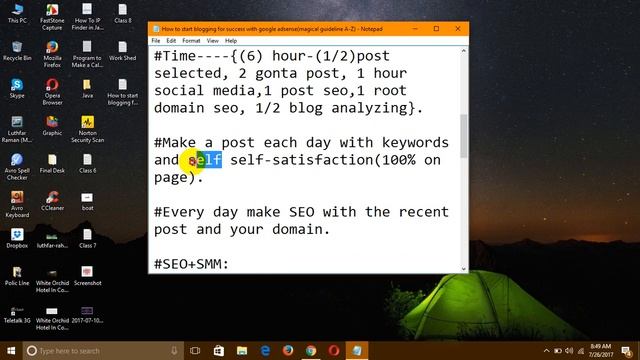Click the Notepad scrollbar down arrow
This screenshot has width=640, height=360.
pos(464,269)
